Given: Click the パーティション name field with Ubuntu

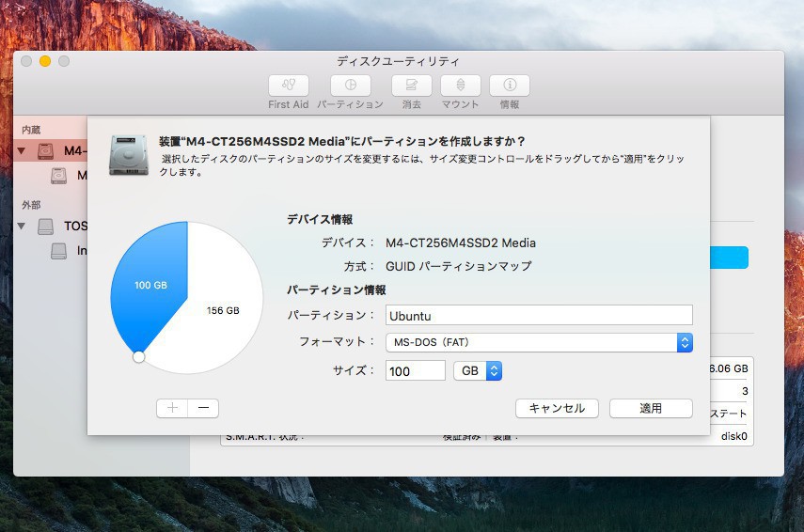Looking at the screenshot, I should pyautogui.click(x=539, y=315).
